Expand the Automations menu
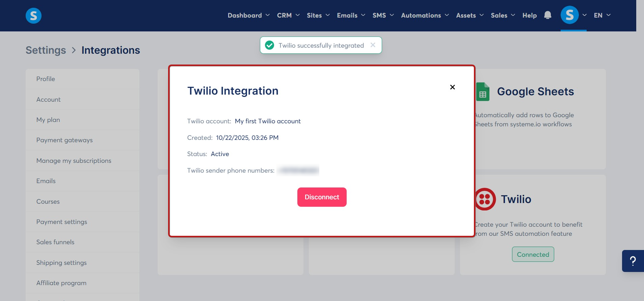 (x=425, y=15)
